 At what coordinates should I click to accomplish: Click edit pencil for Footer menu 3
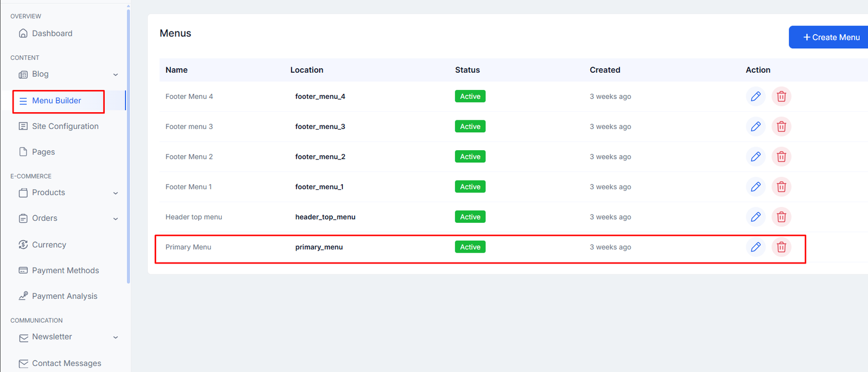tap(756, 126)
